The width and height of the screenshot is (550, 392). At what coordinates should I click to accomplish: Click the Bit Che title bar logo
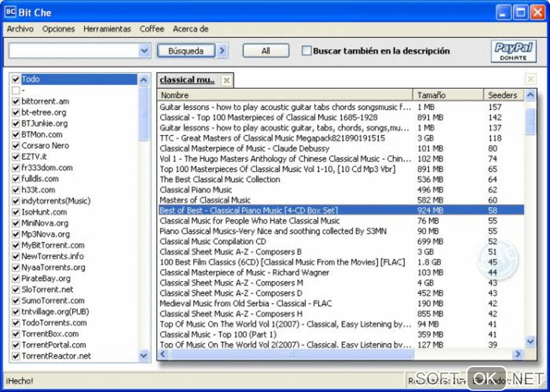click(x=10, y=12)
